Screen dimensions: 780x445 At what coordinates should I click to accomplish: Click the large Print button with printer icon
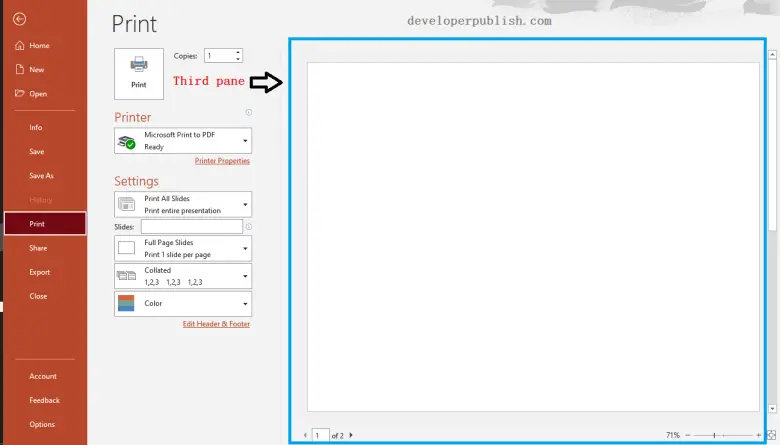pyautogui.click(x=139, y=74)
